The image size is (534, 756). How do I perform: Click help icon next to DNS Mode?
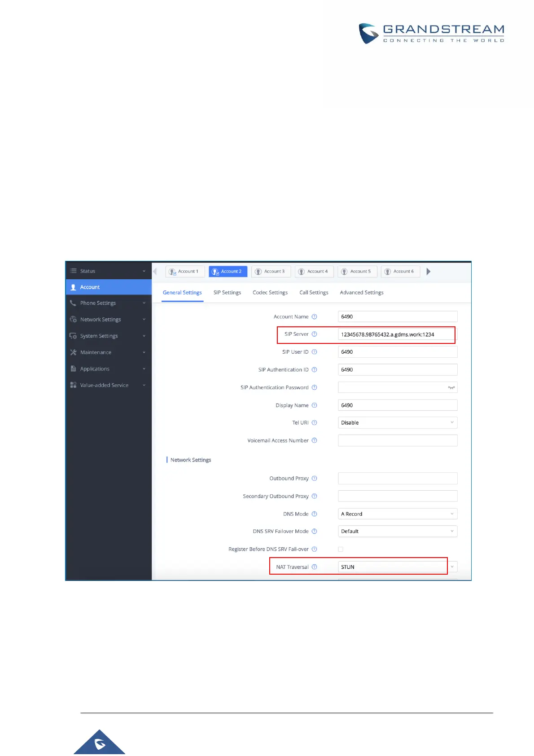315,514
